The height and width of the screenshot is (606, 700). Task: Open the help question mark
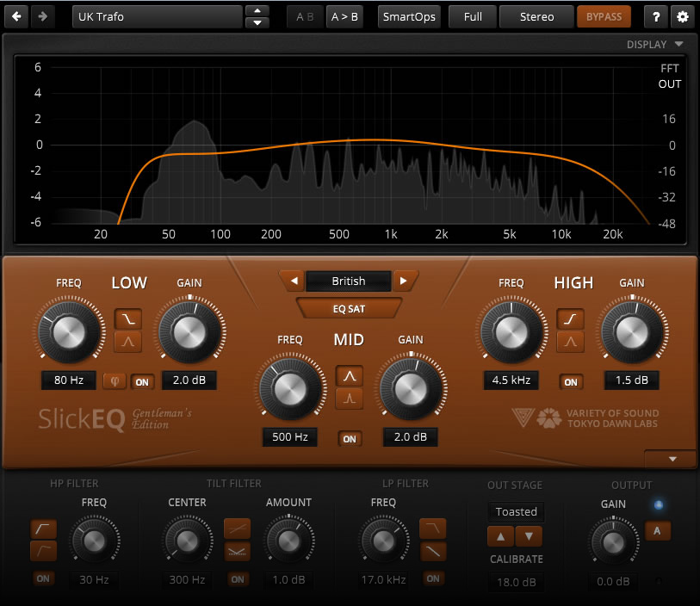656,17
